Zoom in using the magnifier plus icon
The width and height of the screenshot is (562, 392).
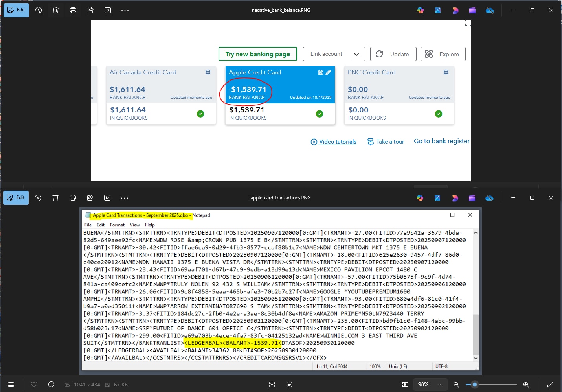(526, 385)
